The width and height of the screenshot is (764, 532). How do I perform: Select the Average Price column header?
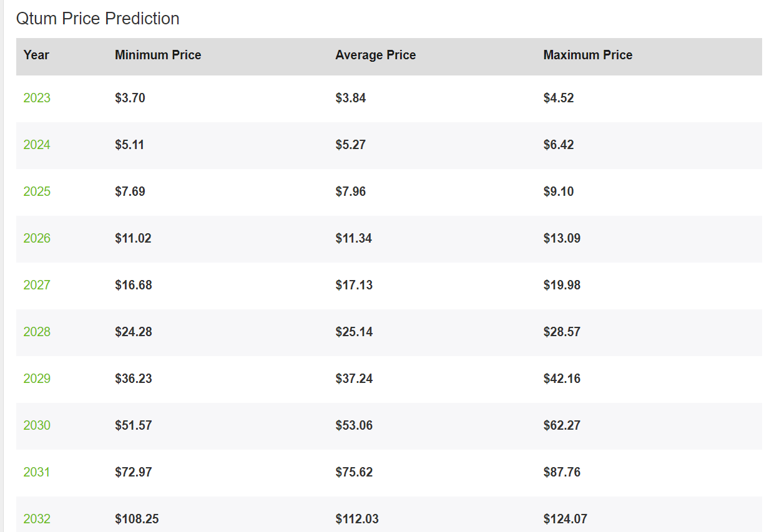[x=375, y=55]
